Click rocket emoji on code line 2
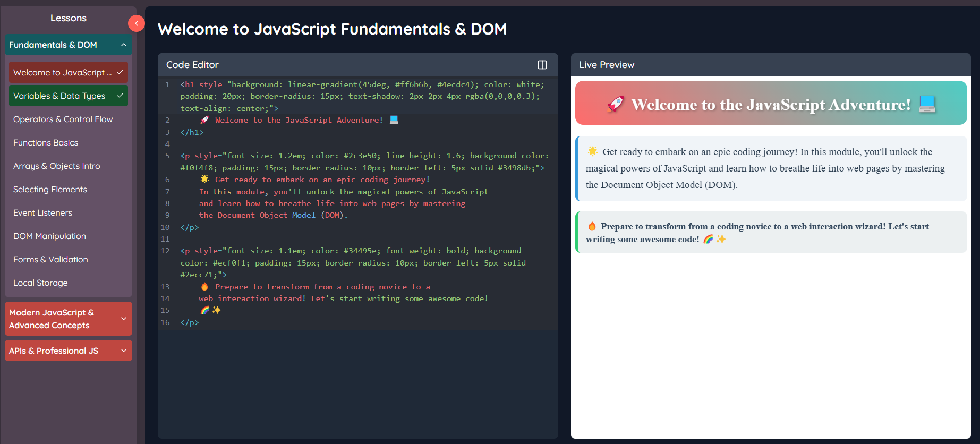The width and height of the screenshot is (980, 444). pos(204,120)
